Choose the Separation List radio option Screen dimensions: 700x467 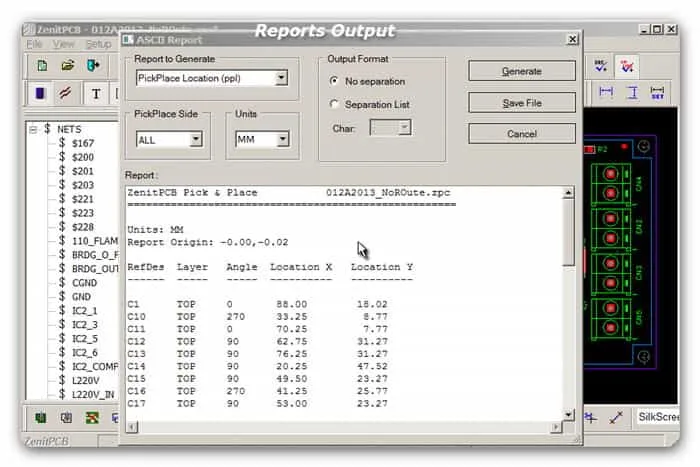pyautogui.click(x=335, y=104)
